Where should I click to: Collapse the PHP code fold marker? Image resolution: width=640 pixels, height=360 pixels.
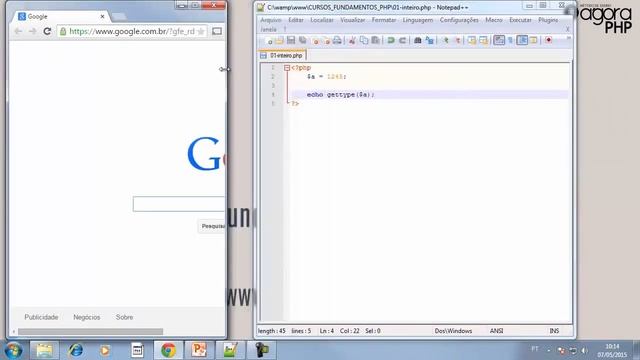tap(287, 68)
